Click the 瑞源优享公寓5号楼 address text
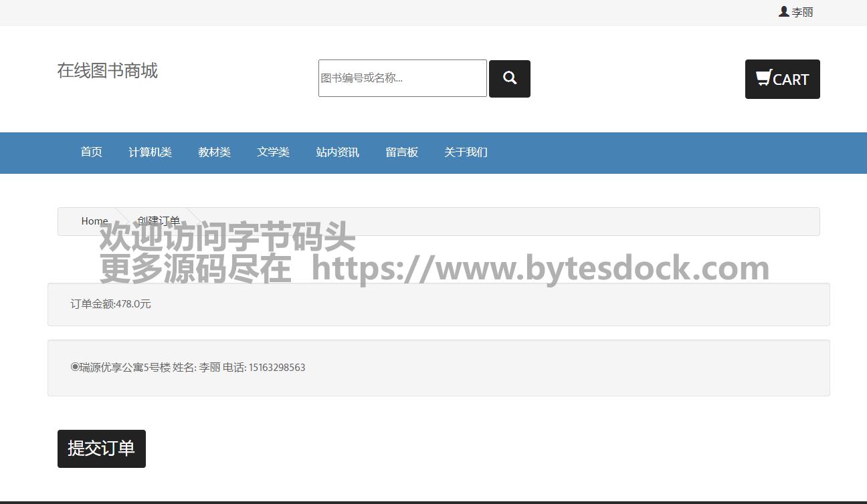Image resolution: width=867 pixels, height=504 pixels. click(x=124, y=368)
